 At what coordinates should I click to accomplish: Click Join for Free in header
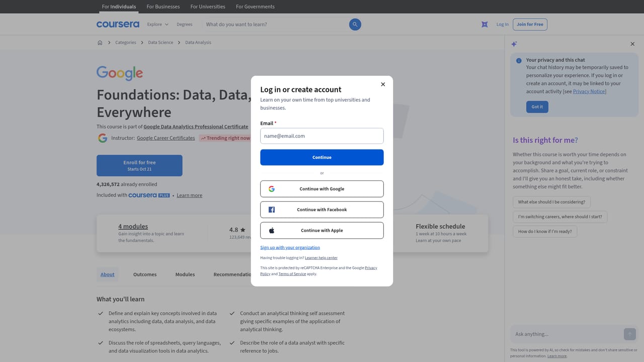(x=530, y=24)
